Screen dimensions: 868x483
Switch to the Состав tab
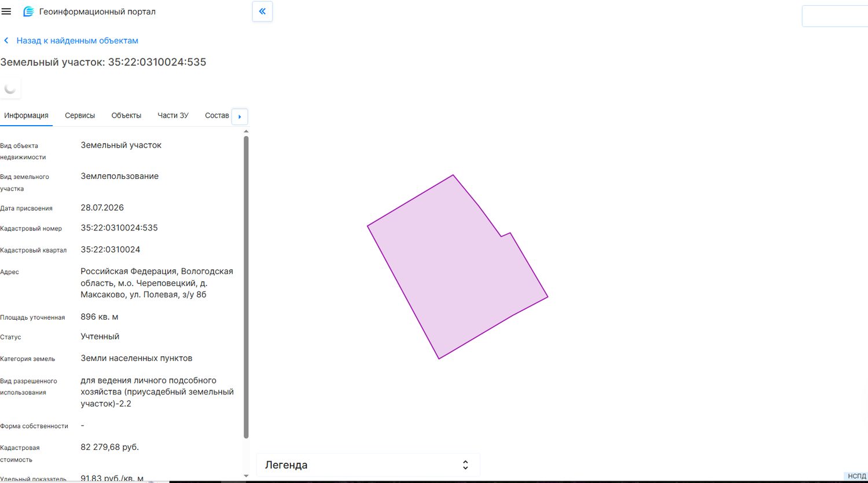click(217, 115)
